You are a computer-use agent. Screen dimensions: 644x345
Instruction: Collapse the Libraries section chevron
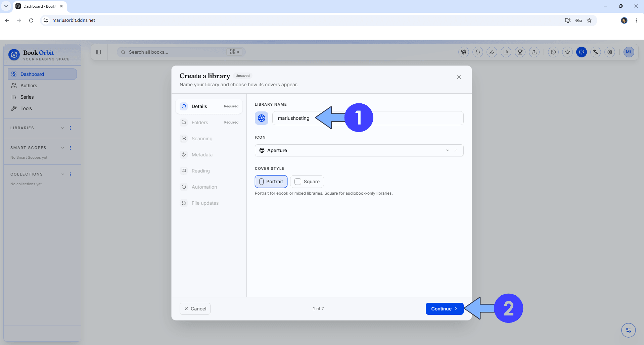click(x=62, y=128)
